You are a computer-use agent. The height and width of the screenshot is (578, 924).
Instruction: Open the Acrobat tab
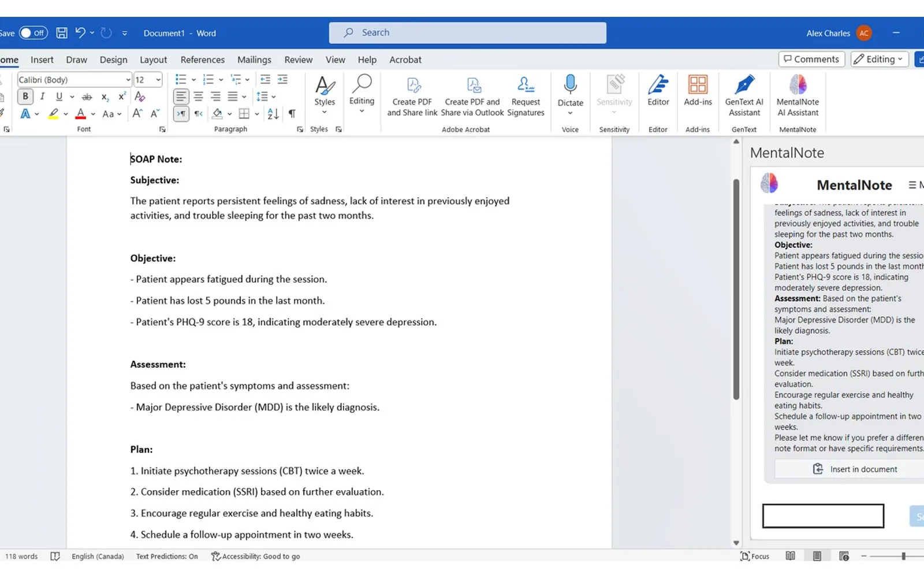click(405, 60)
